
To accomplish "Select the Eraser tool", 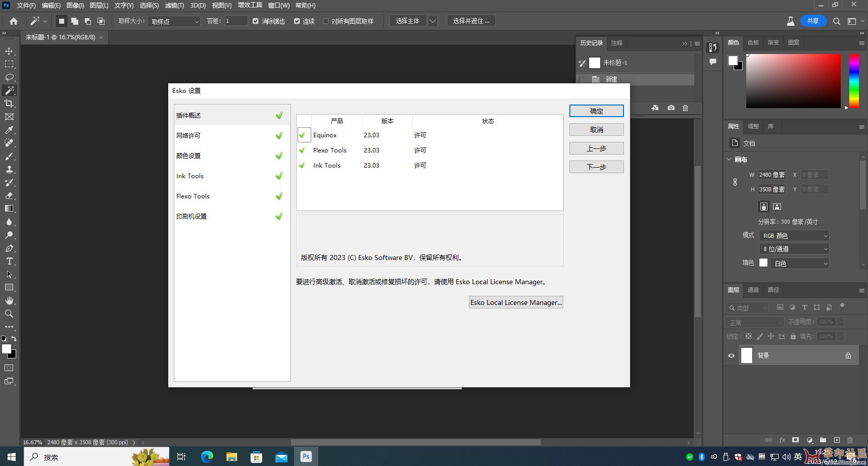I will (9, 195).
